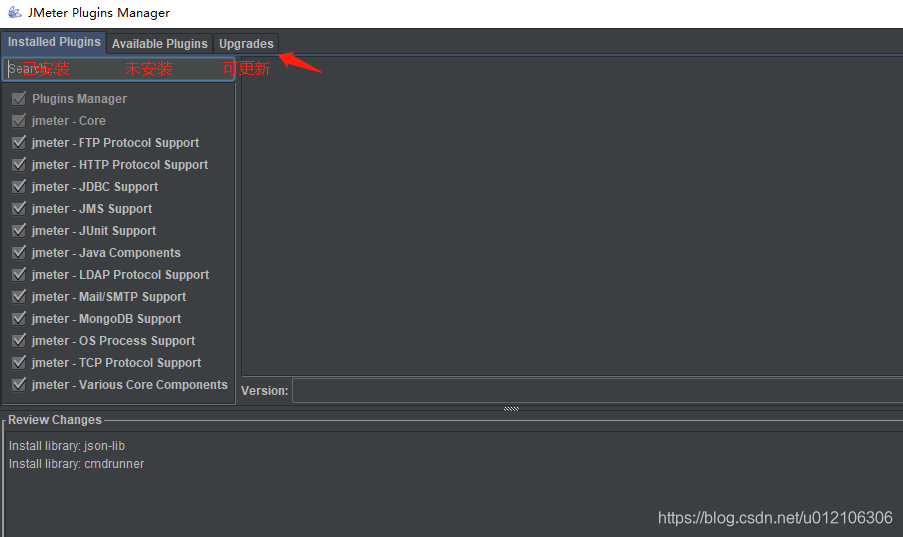The image size is (903, 537).
Task: Uncheck jmeter - FTP Protocol Support
Action: (19, 142)
